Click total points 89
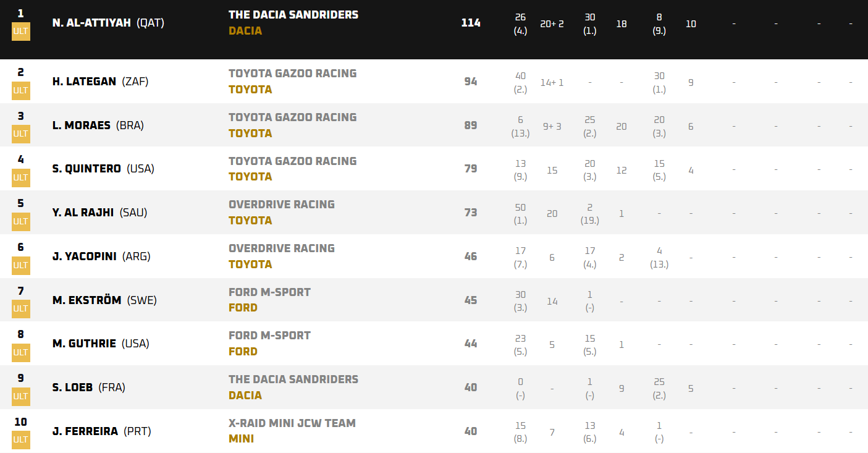This screenshot has width=868, height=453. click(471, 125)
